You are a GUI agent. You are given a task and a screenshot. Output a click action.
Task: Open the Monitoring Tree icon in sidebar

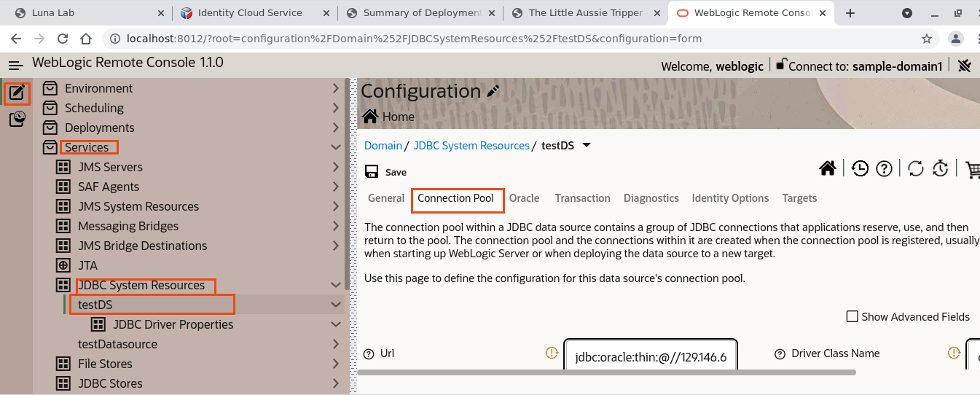[x=17, y=119]
